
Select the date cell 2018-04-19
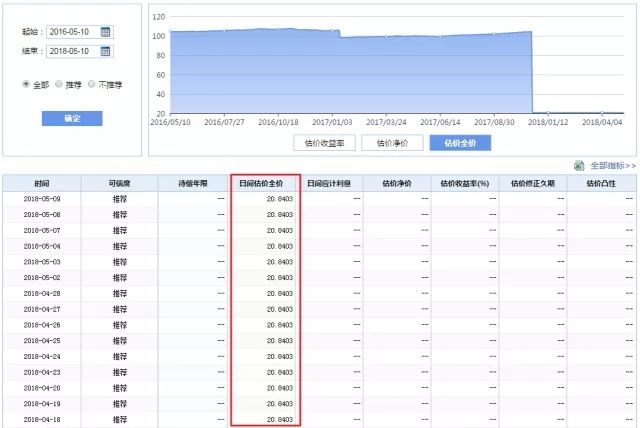point(42,404)
